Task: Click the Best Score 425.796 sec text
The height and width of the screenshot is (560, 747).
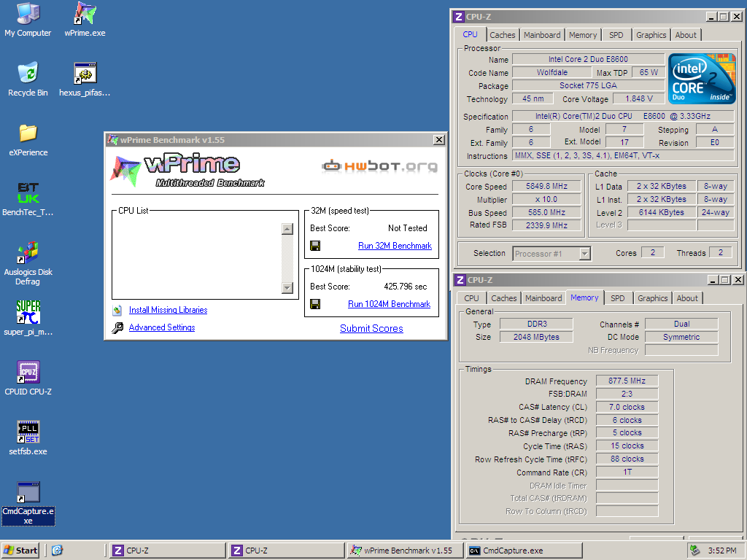Action: point(406,287)
